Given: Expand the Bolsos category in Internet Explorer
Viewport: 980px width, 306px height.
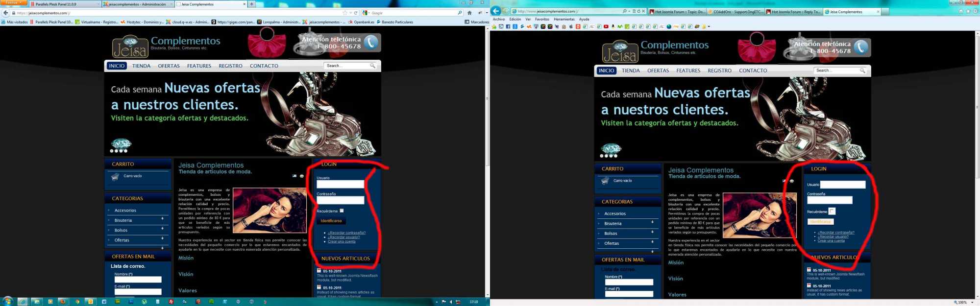Looking at the screenshot, I should pos(652,232).
